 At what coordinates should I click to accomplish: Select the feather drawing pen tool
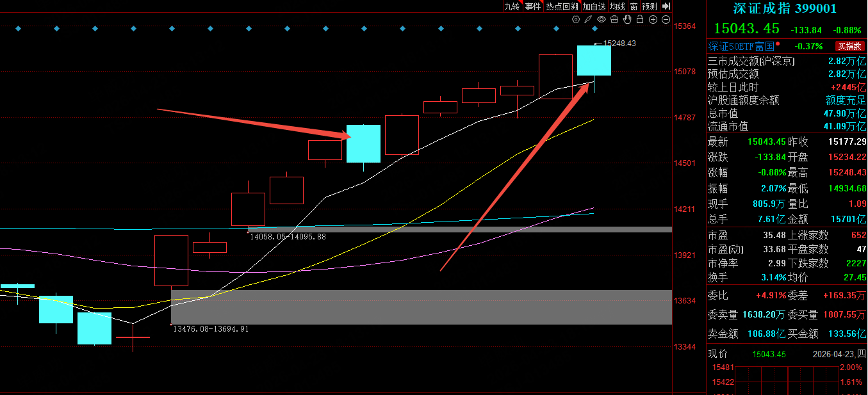point(588,19)
